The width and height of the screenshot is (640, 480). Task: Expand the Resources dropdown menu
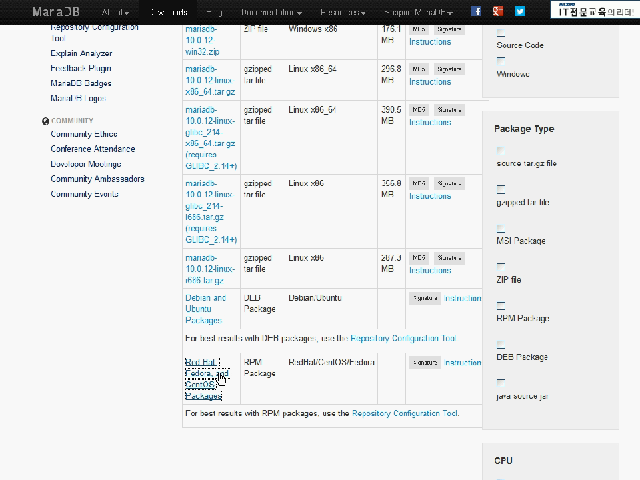(x=343, y=12)
